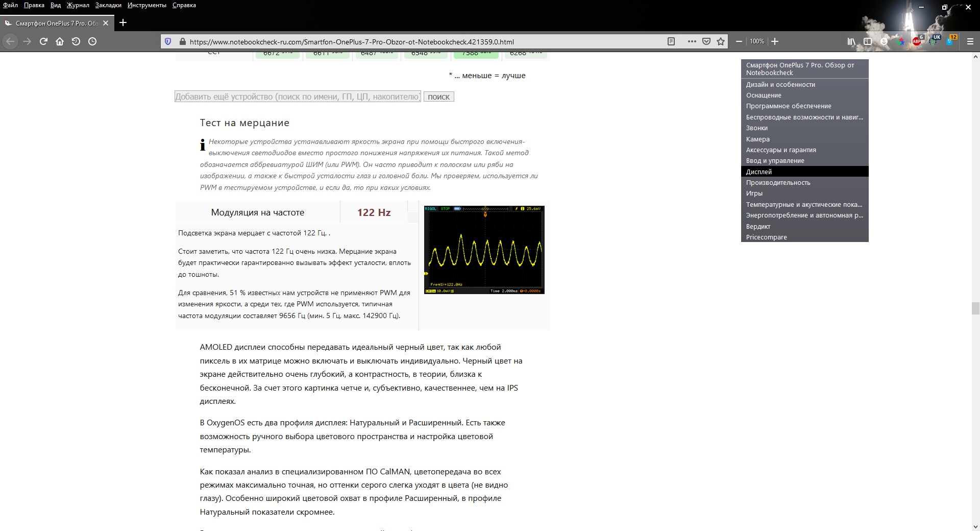This screenshot has width=980, height=531.
Task: Click the vertical scrollbar thumb
Action: [975, 308]
